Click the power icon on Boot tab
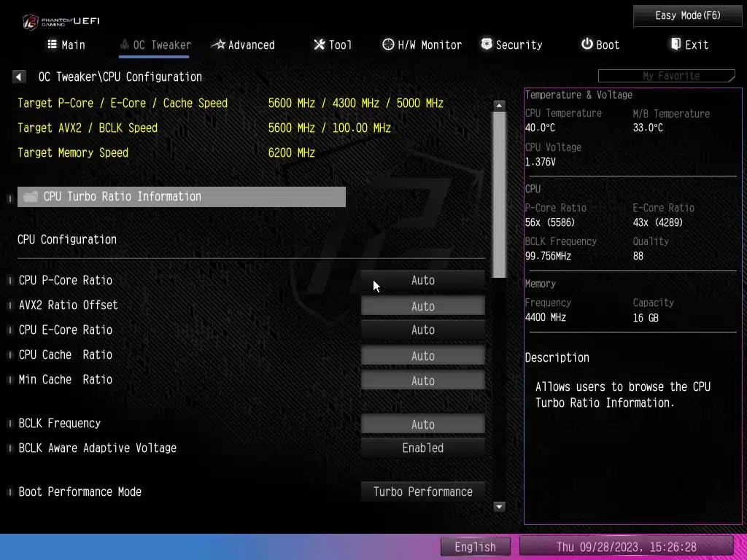This screenshot has width=747, height=560. pyautogui.click(x=587, y=44)
